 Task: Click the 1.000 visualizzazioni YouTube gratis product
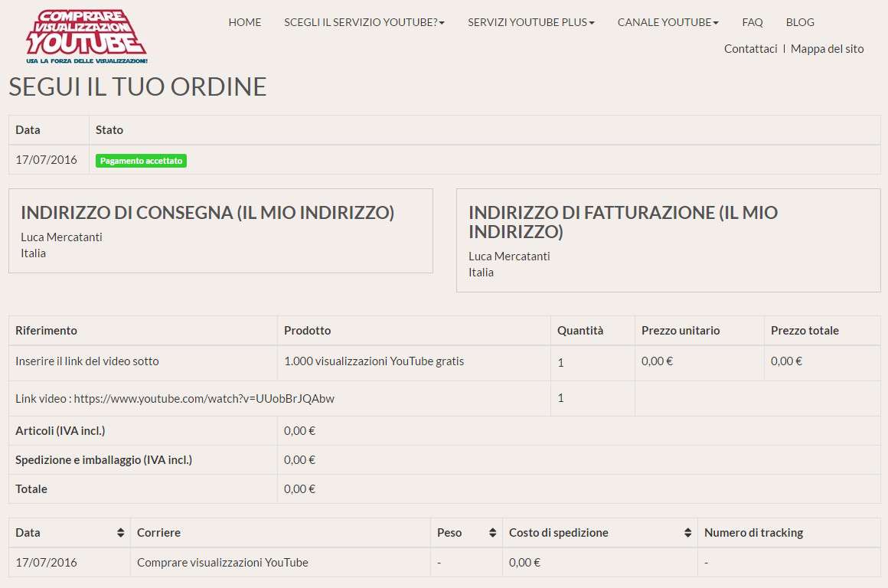374,361
